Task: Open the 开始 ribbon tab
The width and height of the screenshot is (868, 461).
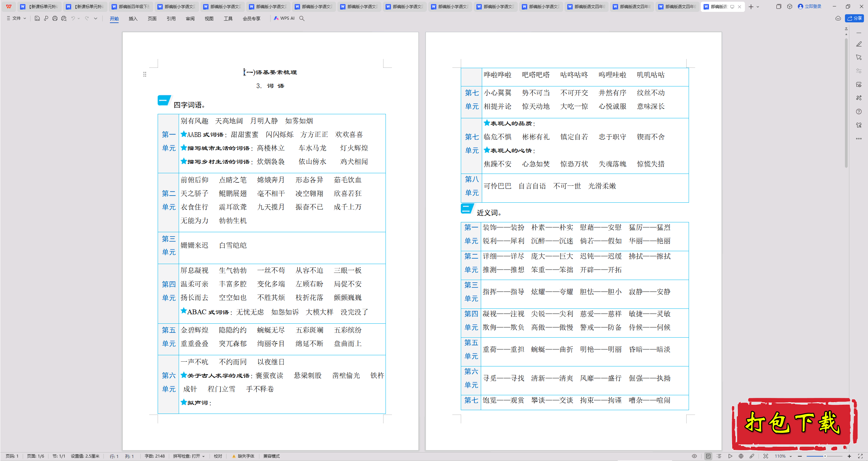Action: (x=114, y=19)
